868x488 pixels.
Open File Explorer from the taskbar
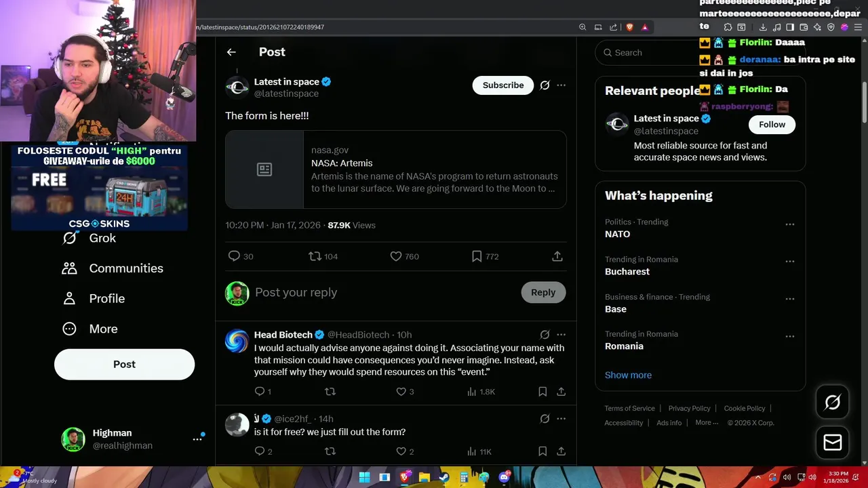(425, 477)
